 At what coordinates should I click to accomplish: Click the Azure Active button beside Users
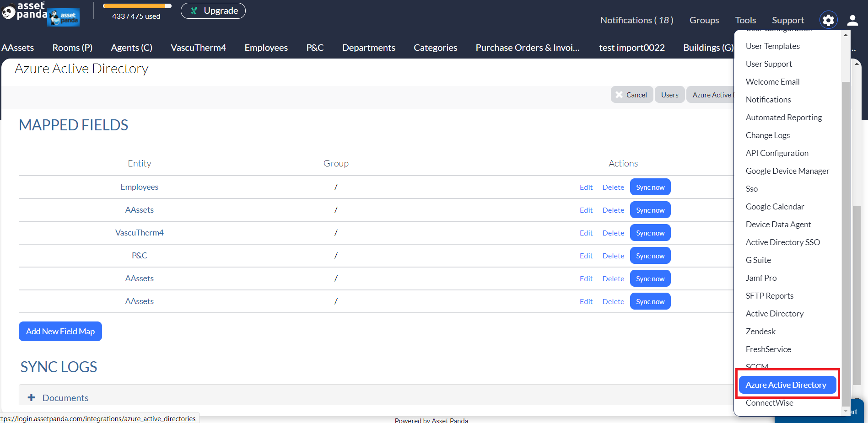tap(711, 95)
